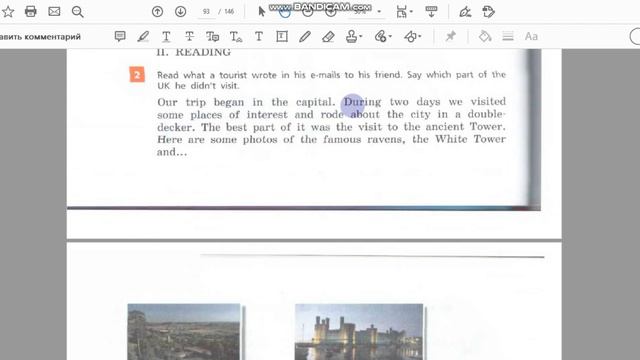Select the underline text tool
Viewport: 640px width, 360px height.
click(166, 36)
